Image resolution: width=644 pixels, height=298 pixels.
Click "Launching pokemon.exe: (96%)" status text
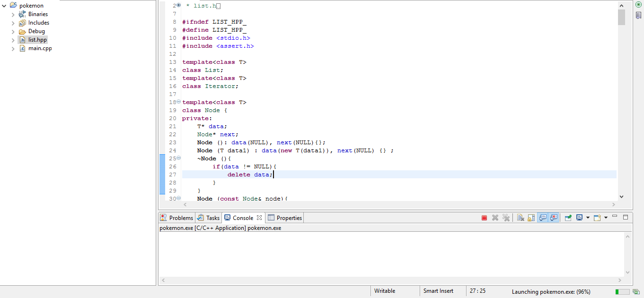click(x=551, y=292)
